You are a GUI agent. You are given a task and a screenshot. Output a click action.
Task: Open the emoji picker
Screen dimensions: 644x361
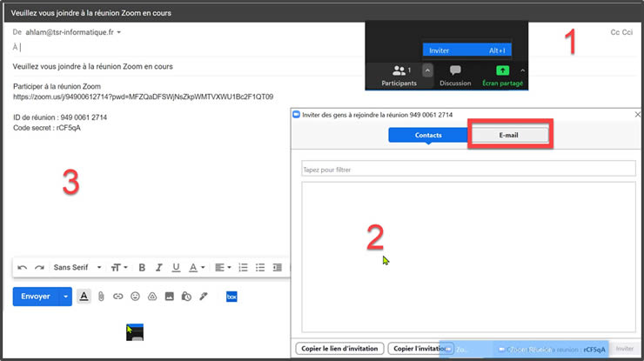click(x=135, y=297)
